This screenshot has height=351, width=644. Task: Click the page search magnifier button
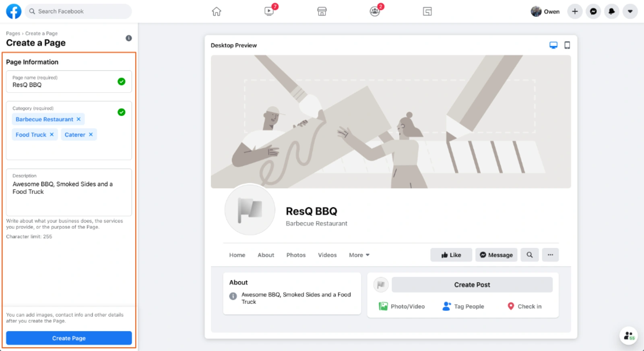(530, 255)
